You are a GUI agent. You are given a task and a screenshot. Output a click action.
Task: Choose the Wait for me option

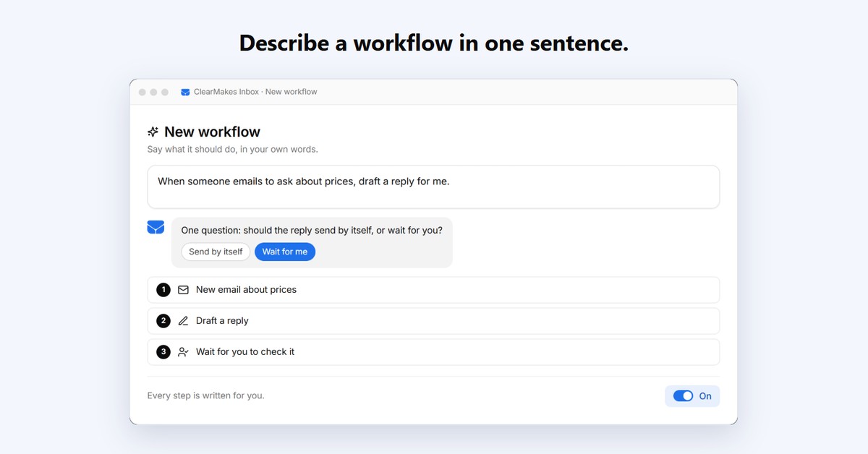(285, 252)
